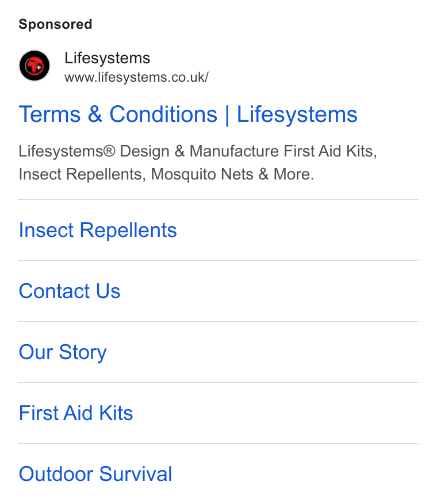Select the First Aid Kits link
Viewport: 437px width, 504px height.
coord(76,413)
